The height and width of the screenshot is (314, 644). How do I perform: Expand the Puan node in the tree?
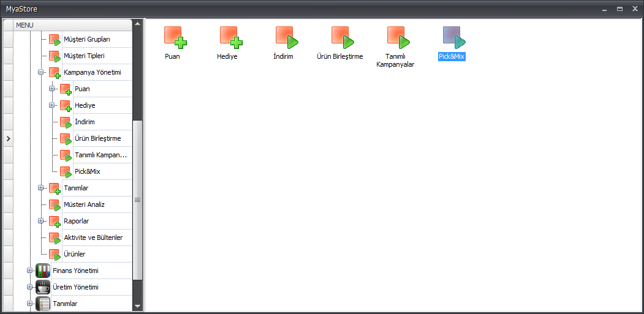[52, 89]
